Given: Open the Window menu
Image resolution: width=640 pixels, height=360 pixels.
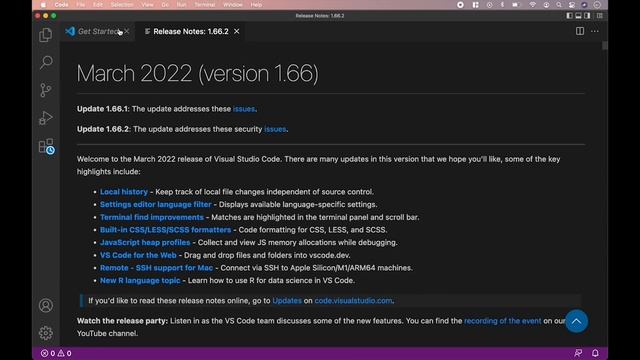Looking at the screenshot, I should [x=233, y=5].
